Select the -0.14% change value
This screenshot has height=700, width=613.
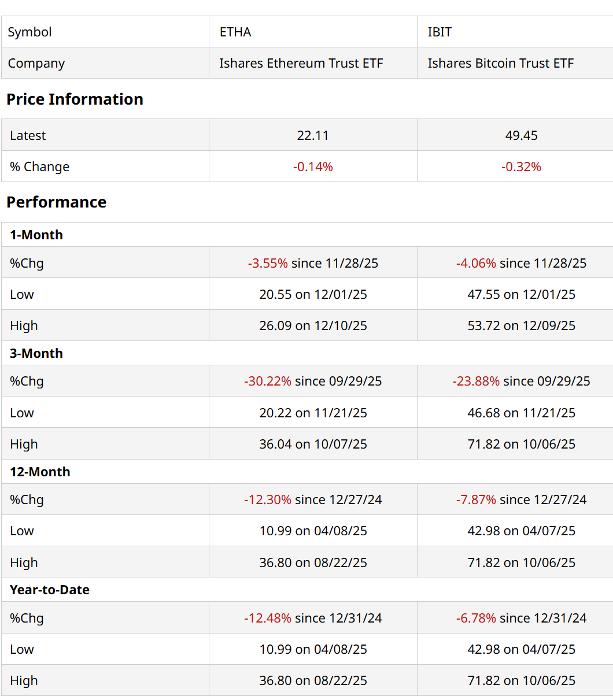[x=313, y=166]
